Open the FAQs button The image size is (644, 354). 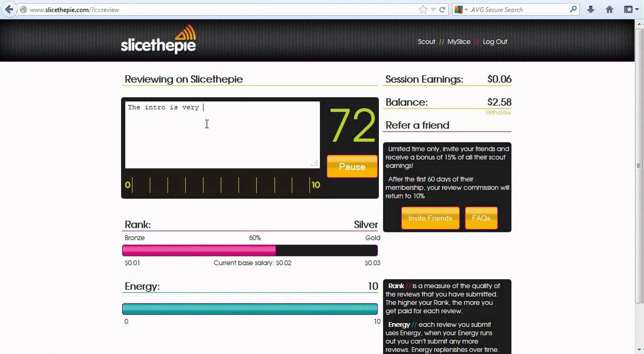[x=481, y=218]
